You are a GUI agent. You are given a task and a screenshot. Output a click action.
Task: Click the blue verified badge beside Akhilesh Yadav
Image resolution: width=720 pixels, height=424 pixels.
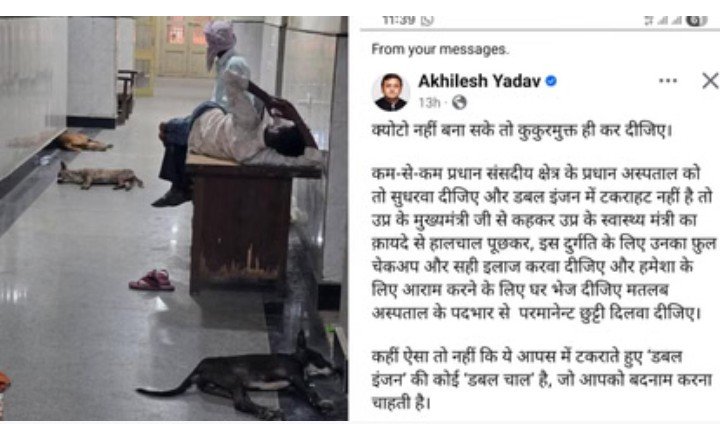click(551, 81)
